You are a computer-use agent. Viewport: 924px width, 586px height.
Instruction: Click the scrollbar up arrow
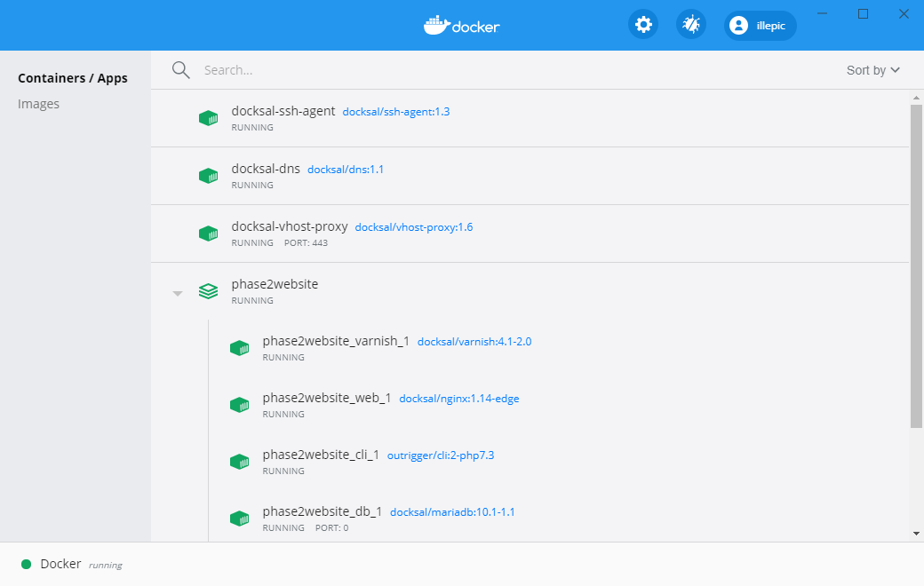[x=916, y=98]
